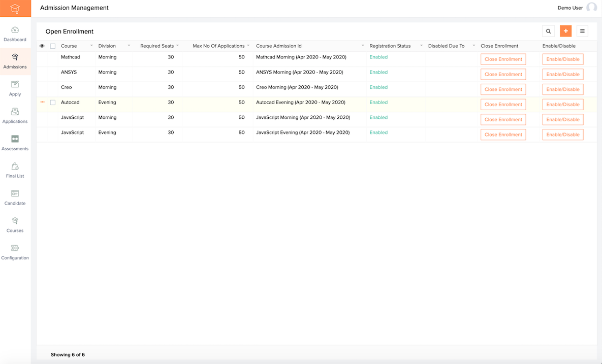Click Creo Morning admission id cell

pyautogui.click(x=297, y=87)
